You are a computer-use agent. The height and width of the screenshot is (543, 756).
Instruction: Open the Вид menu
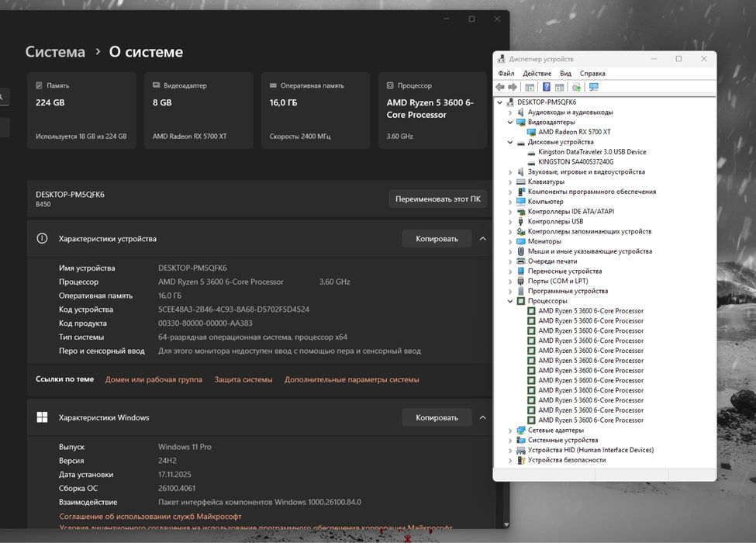[x=565, y=73]
